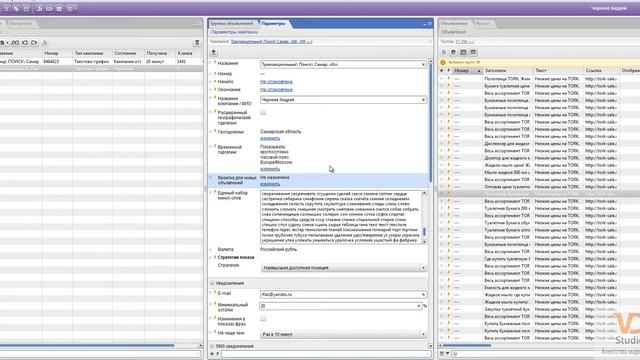
Task: Open the Стратегия dropdown Наивысшая доступная позиция
Action: (344, 268)
